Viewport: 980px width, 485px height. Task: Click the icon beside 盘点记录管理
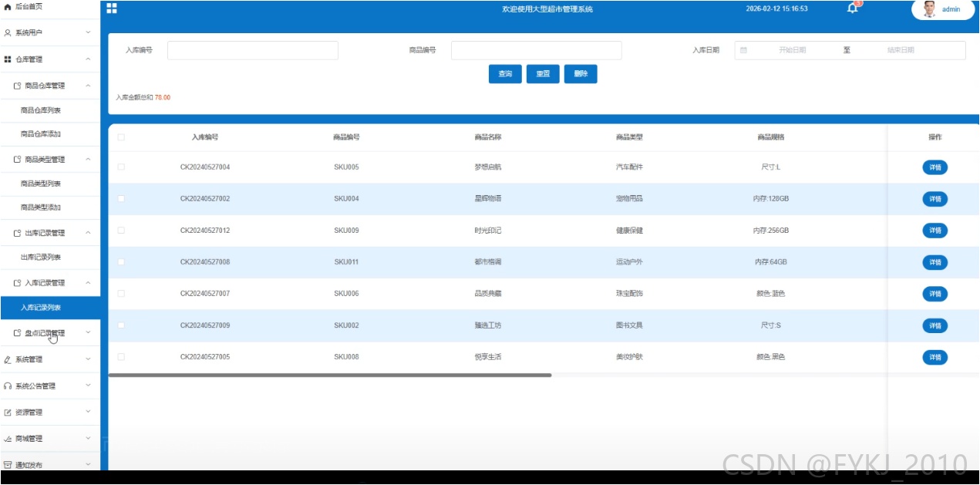pyautogui.click(x=17, y=333)
